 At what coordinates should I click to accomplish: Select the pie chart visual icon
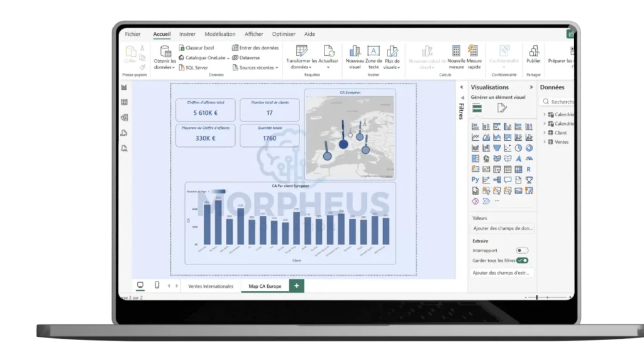[x=518, y=147]
